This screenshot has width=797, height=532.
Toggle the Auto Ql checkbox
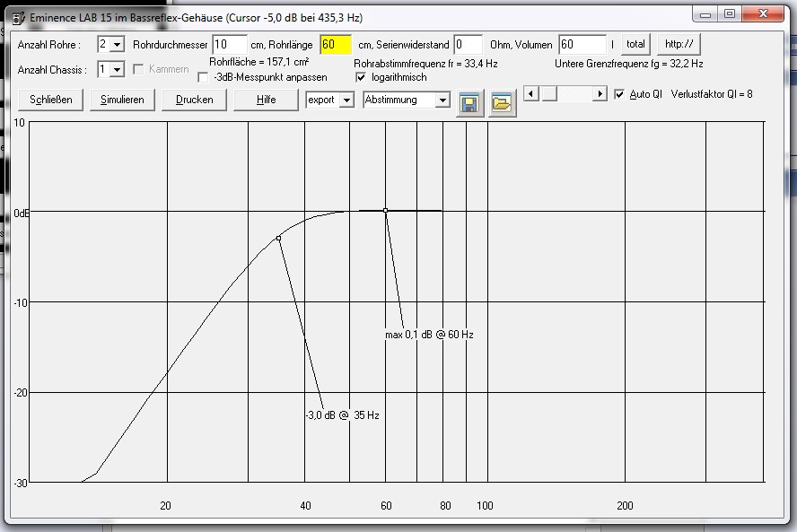pyautogui.click(x=619, y=94)
